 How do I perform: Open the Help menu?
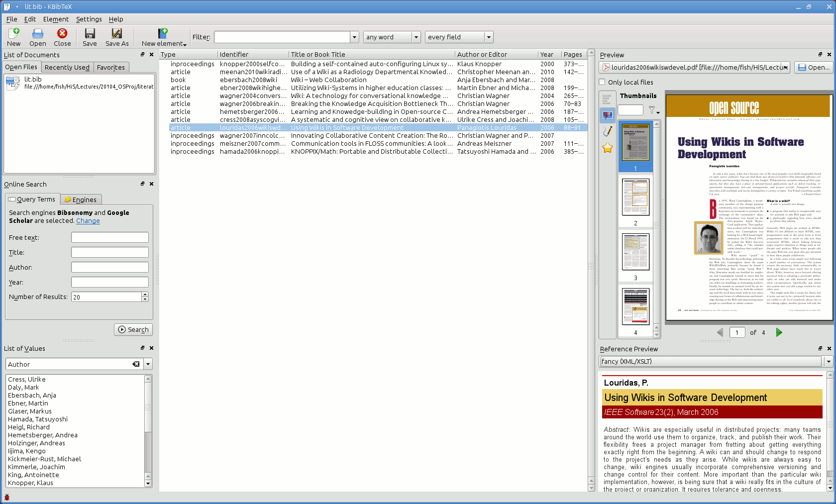click(116, 19)
